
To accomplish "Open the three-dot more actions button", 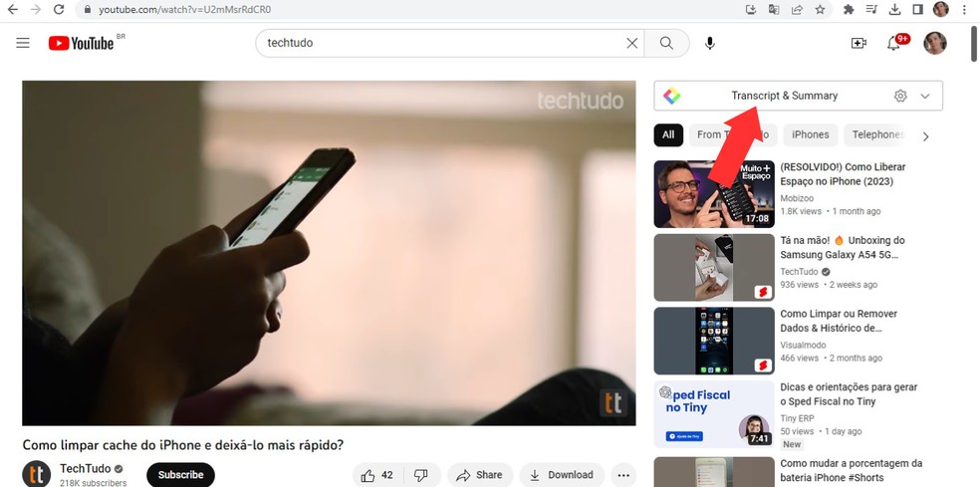I will (x=623, y=475).
